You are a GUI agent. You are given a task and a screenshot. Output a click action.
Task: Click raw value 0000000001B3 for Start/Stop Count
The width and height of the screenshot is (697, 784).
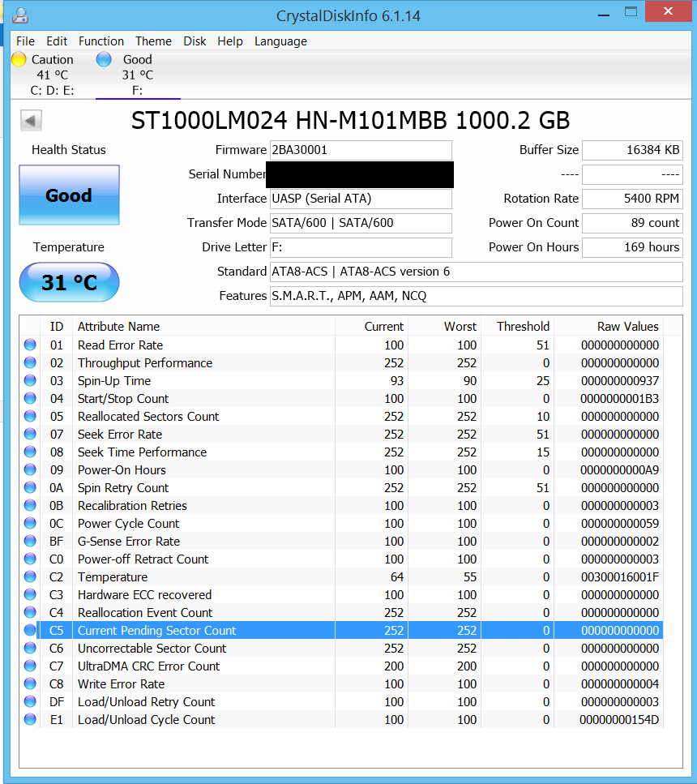coord(619,399)
